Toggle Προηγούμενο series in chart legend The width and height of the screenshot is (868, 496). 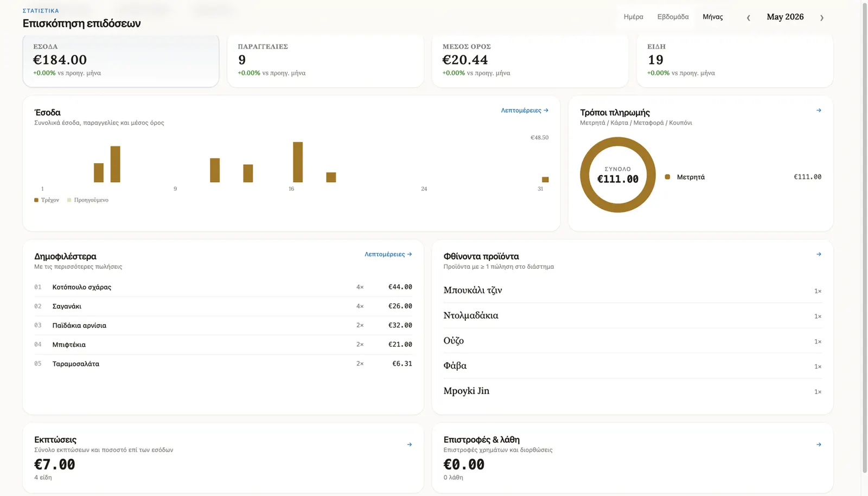(88, 200)
